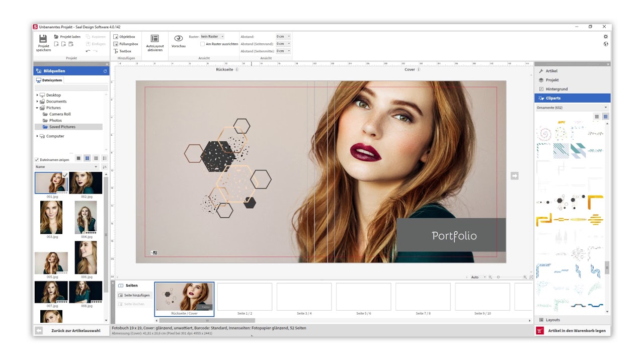The image size is (644, 362).
Task: Refresh the Bildquellen panel
Action: coord(105,71)
